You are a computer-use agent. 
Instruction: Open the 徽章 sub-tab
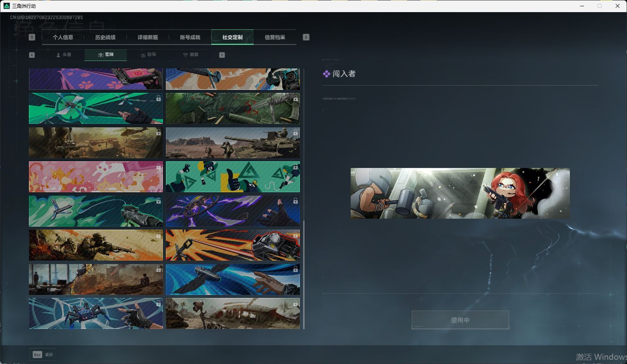click(191, 55)
